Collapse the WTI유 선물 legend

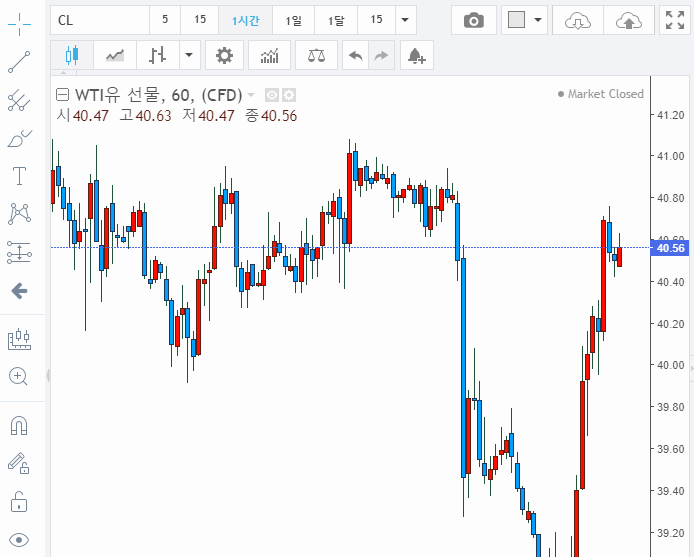62,95
